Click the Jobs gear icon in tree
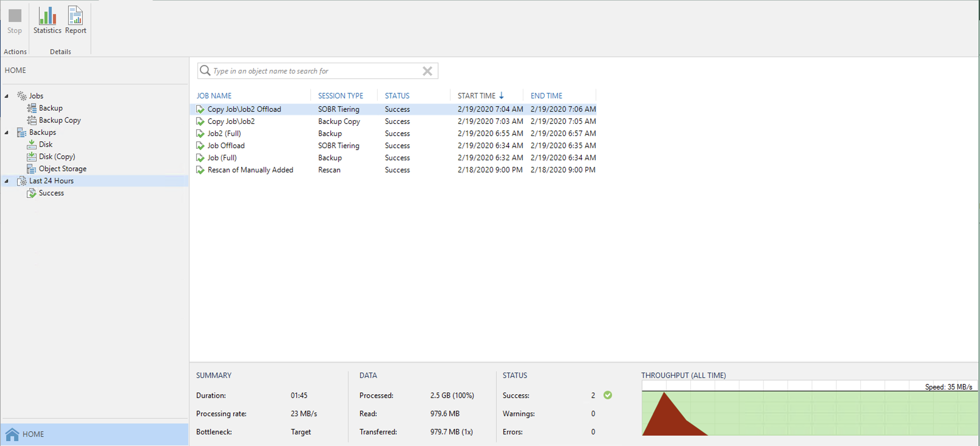This screenshot has width=980, height=446. pos(22,96)
